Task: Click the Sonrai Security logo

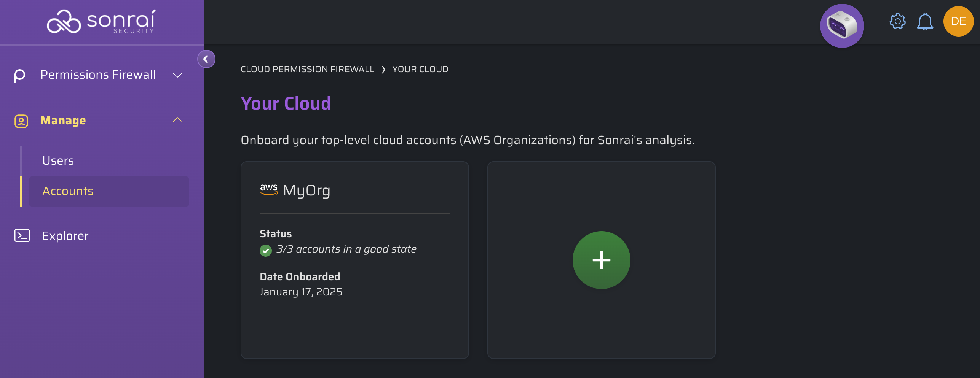Action: 101,22
